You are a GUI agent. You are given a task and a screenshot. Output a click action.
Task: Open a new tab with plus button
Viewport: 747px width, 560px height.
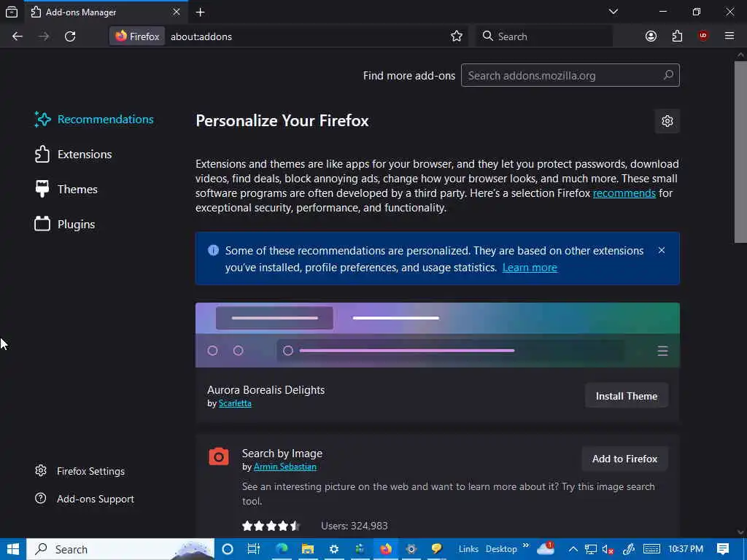click(200, 12)
